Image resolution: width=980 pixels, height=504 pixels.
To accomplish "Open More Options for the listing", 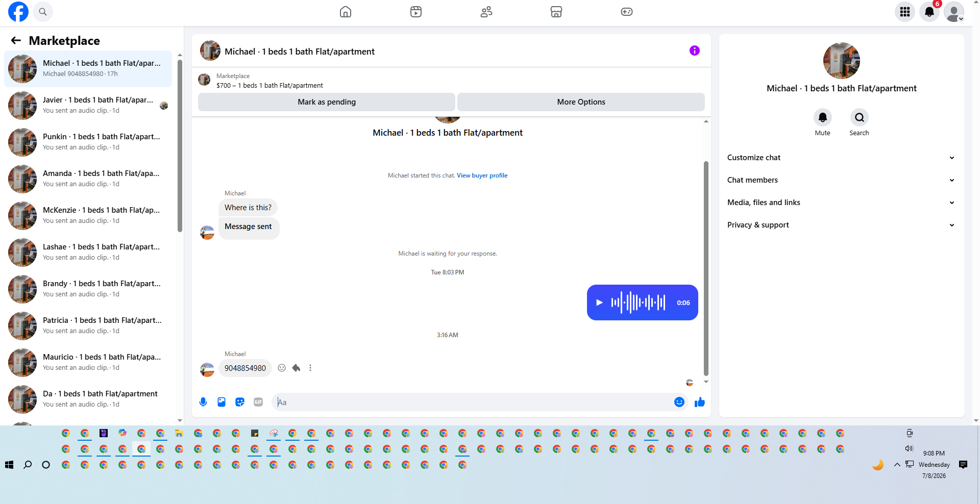I will (x=581, y=102).
